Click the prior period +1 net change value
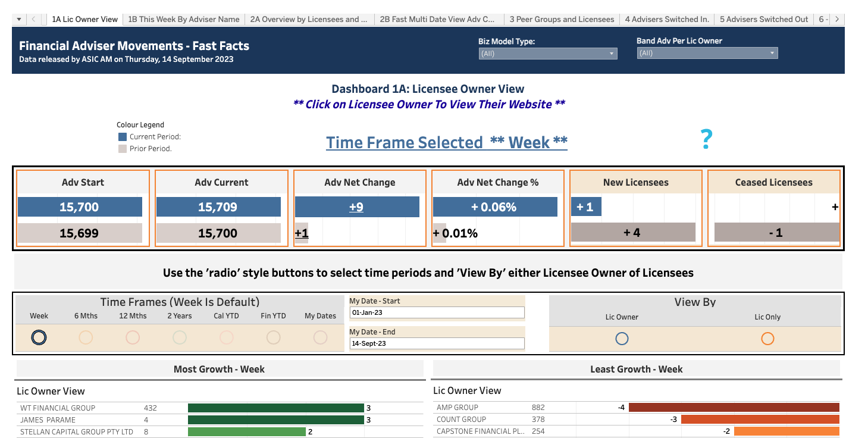868x438 pixels. 302,233
